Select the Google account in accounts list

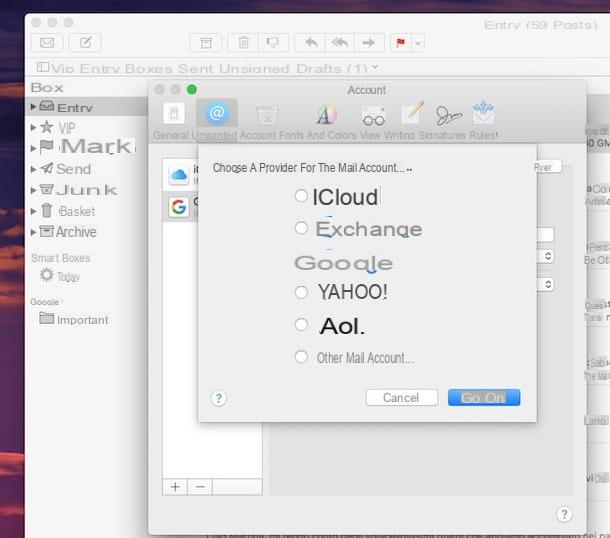click(181, 207)
